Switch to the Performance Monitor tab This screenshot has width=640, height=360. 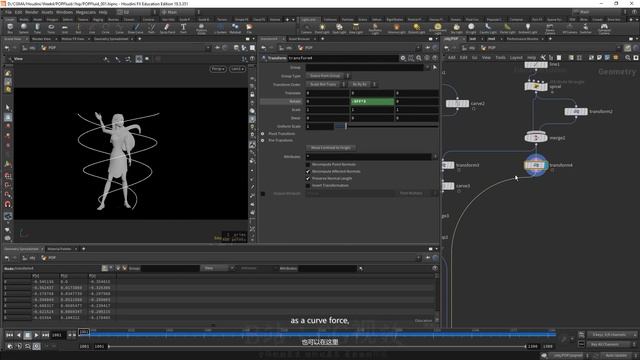[522, 39]
